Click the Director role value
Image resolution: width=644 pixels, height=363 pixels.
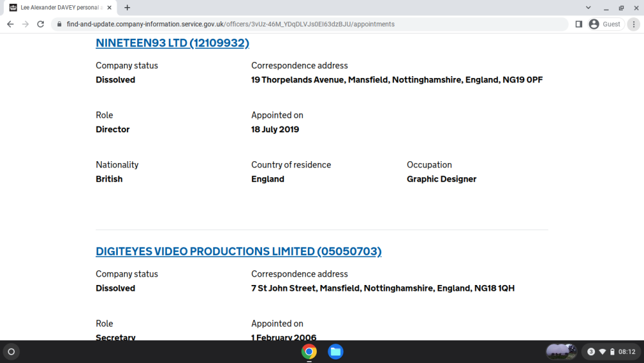point(113,130)
